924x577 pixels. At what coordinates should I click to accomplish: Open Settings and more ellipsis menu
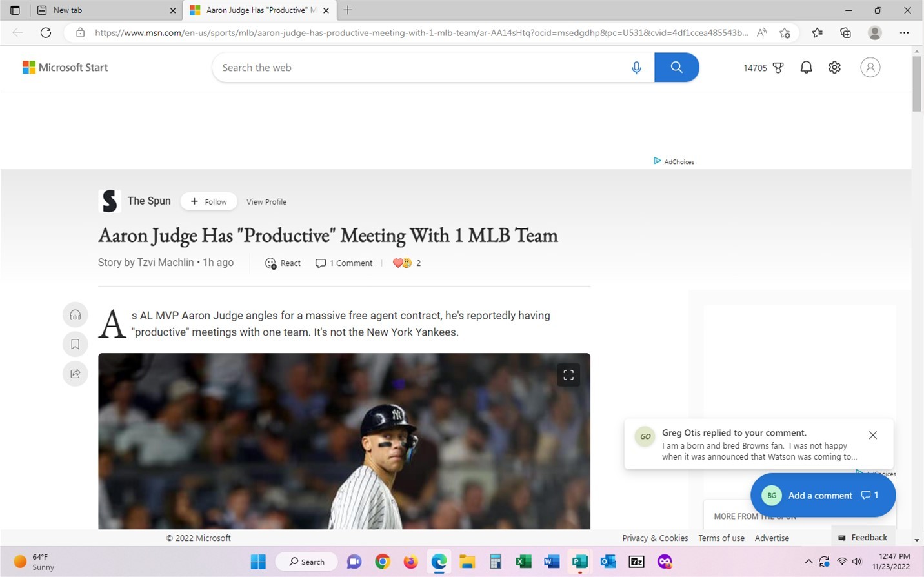904,32
